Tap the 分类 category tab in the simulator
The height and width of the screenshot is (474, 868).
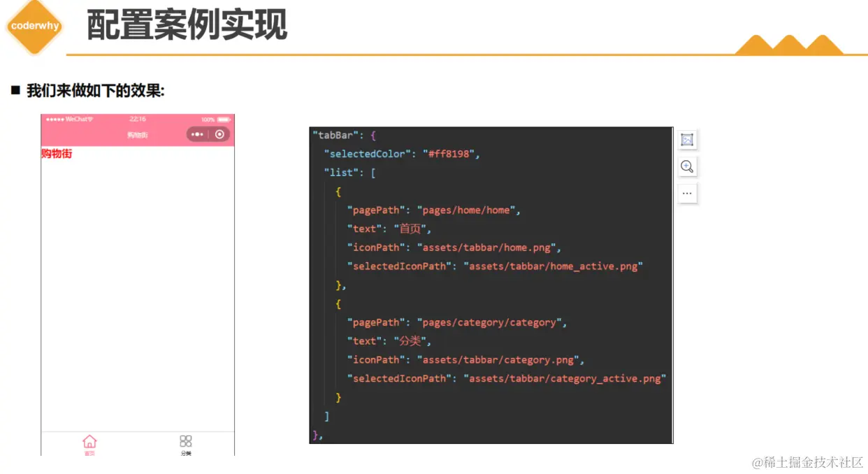[x=186, y=445]
